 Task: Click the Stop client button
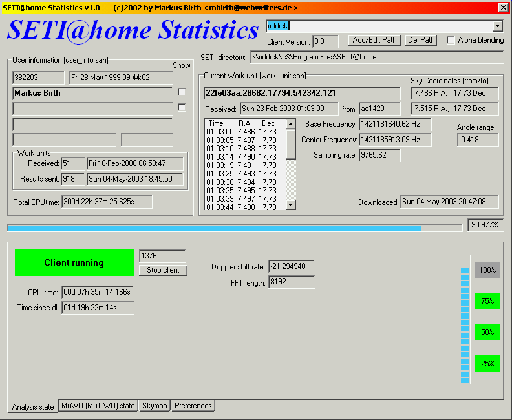[x=163, y=270]
